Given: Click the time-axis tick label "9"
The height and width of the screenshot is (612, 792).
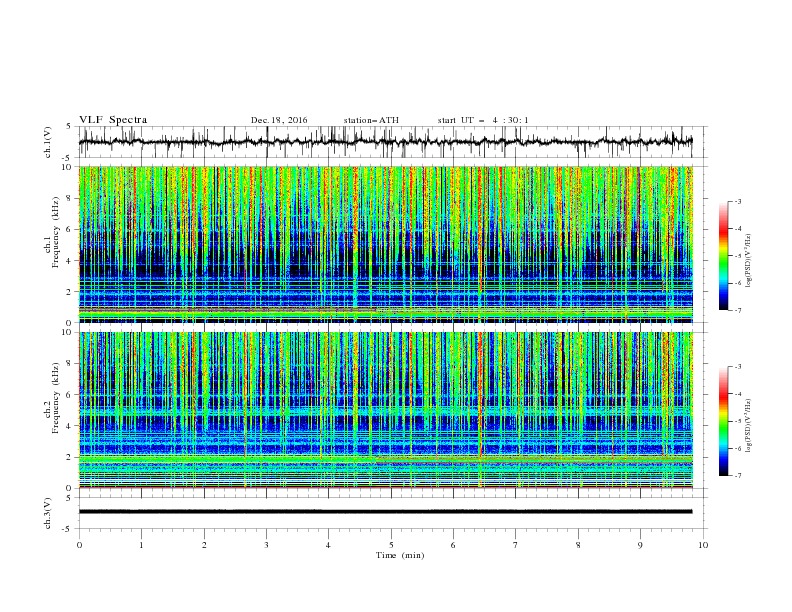Looking at the screenshot, I should click(x=640, y=545).
